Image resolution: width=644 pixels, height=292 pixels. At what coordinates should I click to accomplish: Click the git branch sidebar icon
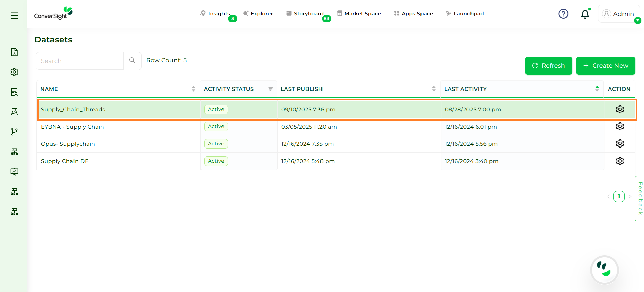tap(14, 132)
